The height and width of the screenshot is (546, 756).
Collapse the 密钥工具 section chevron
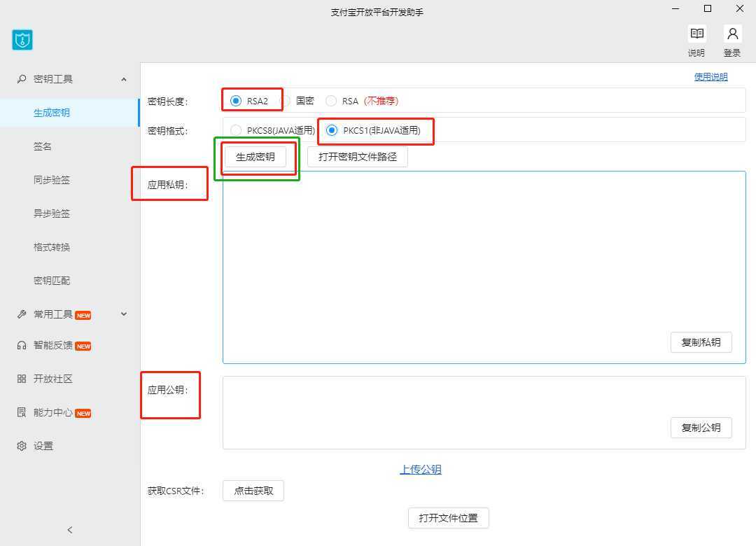click(124, 79)
